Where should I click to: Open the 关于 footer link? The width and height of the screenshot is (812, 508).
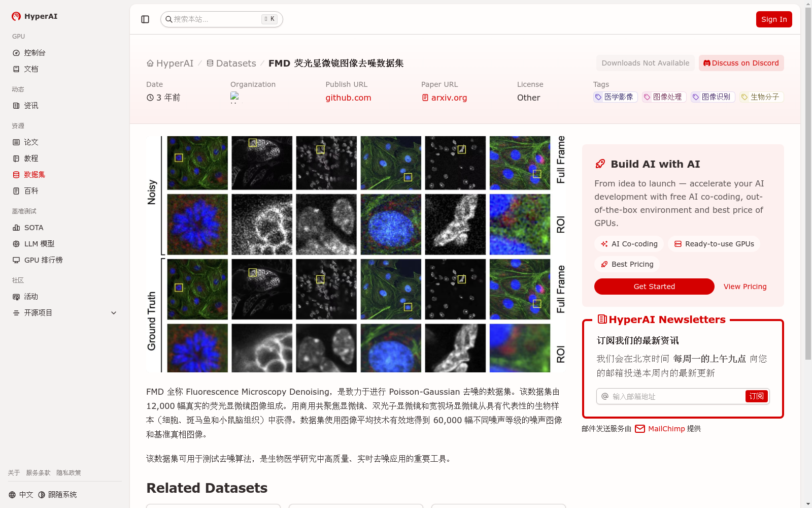pyautogui.click(x=14, y=473)
